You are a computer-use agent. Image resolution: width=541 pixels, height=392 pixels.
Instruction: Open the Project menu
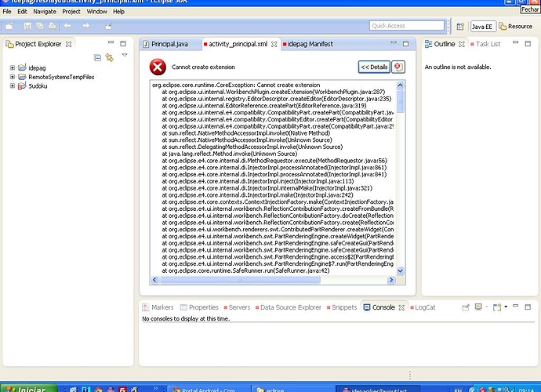(x=71, y=12)
